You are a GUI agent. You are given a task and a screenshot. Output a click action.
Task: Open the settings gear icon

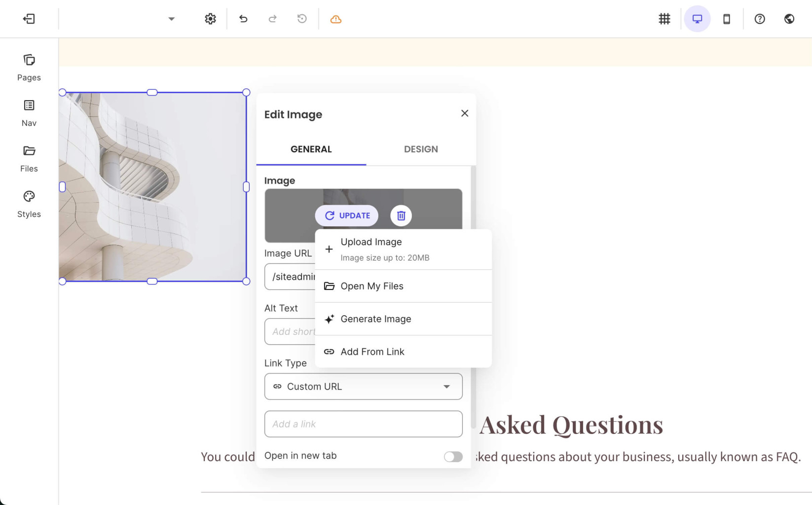[211, 19]
